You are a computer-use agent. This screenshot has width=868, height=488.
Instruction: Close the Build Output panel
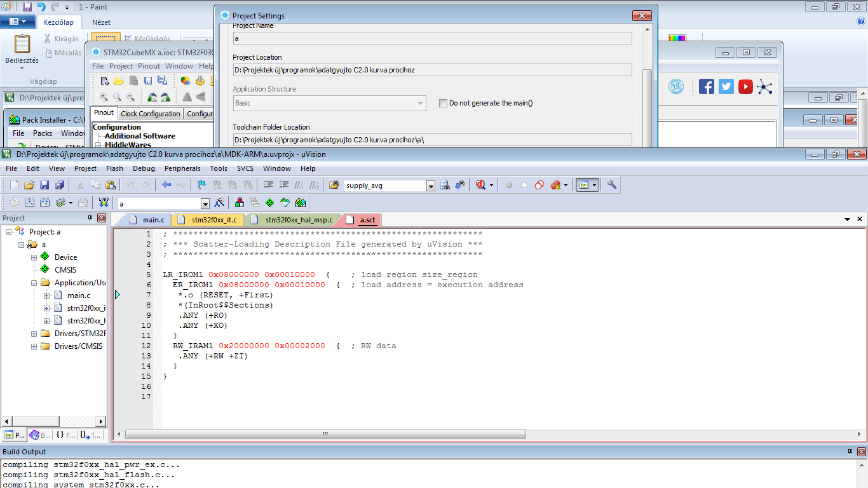click(861, 452)
